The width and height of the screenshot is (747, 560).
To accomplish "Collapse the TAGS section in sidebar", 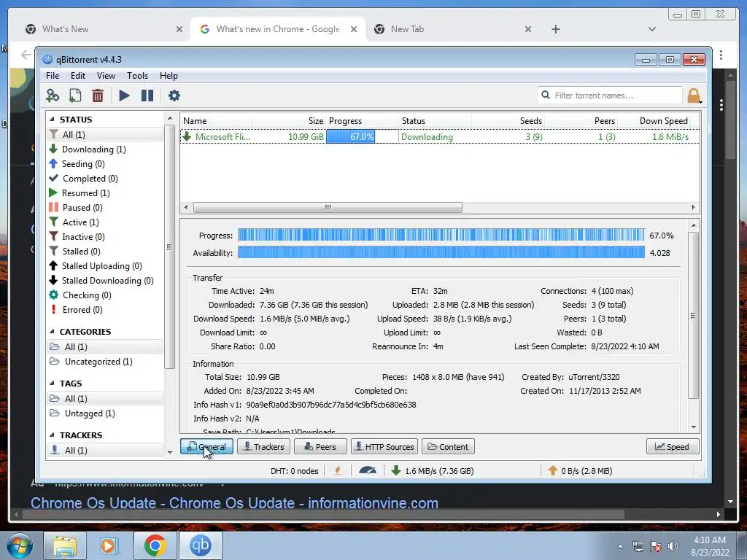I will (52, 384).
